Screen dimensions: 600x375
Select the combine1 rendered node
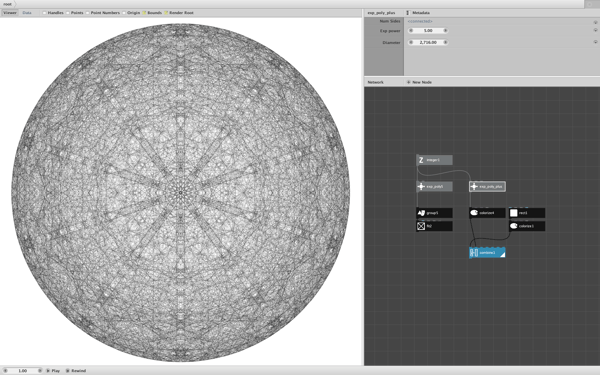(487, 253)
